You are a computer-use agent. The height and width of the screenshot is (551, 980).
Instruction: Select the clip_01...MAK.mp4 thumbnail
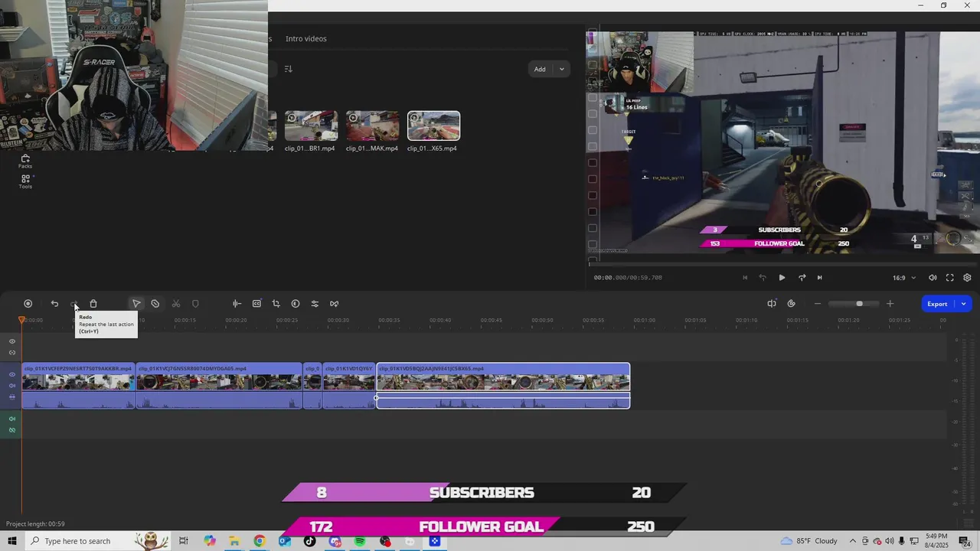click(x=372, y=126)
